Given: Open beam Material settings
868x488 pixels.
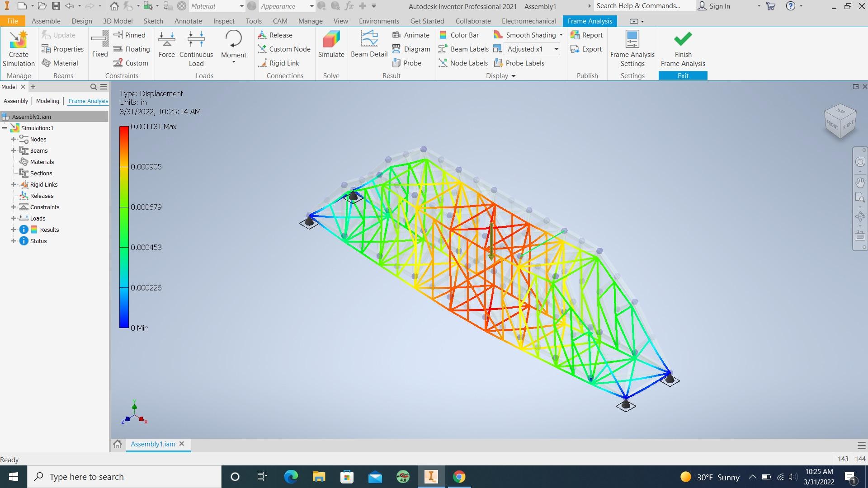Looking at the screenshot, I should click(60, 63).
